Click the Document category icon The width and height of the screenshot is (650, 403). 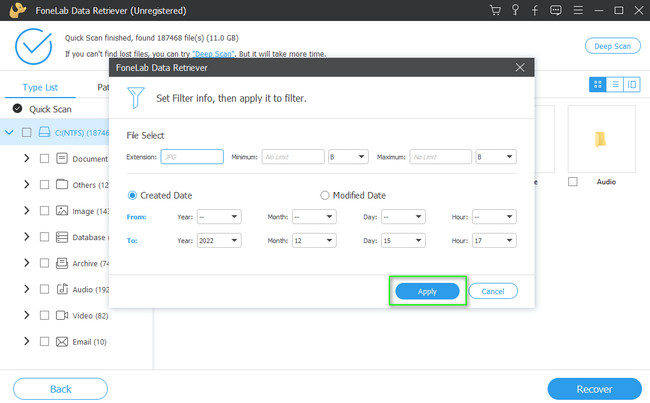point(62,158)
